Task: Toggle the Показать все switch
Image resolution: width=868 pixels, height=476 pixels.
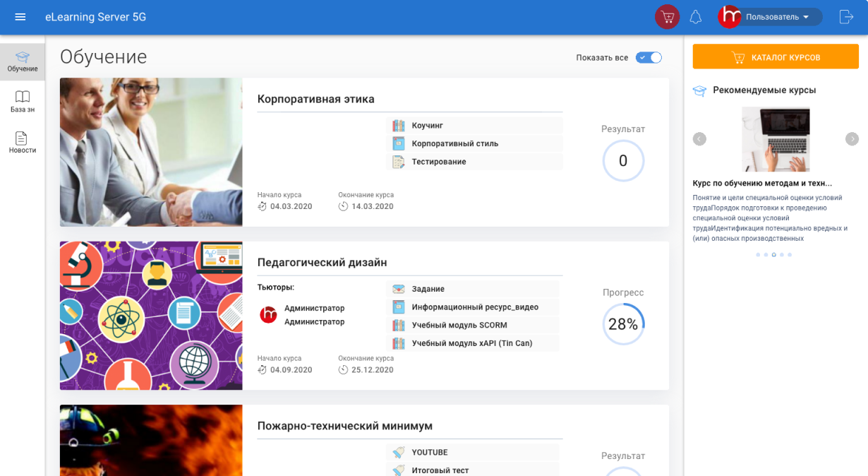Action: click(x=649, y=58)
